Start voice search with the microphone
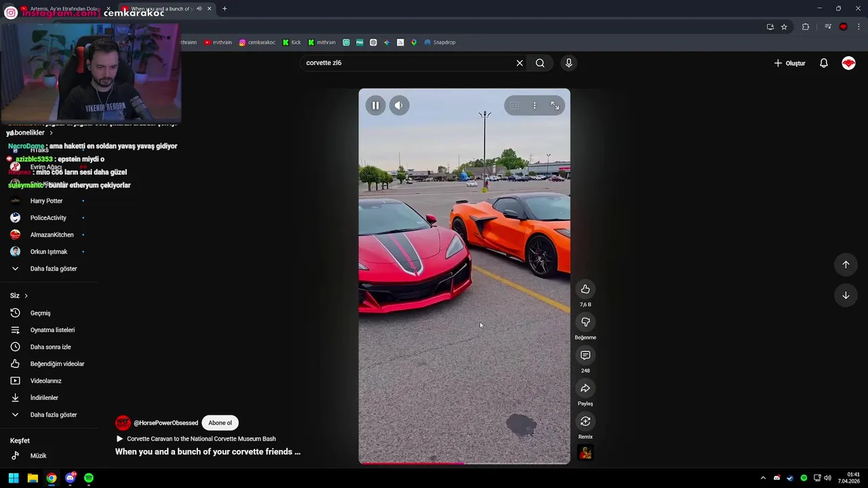This screenshot has height=488, width=868. (568, 63)
